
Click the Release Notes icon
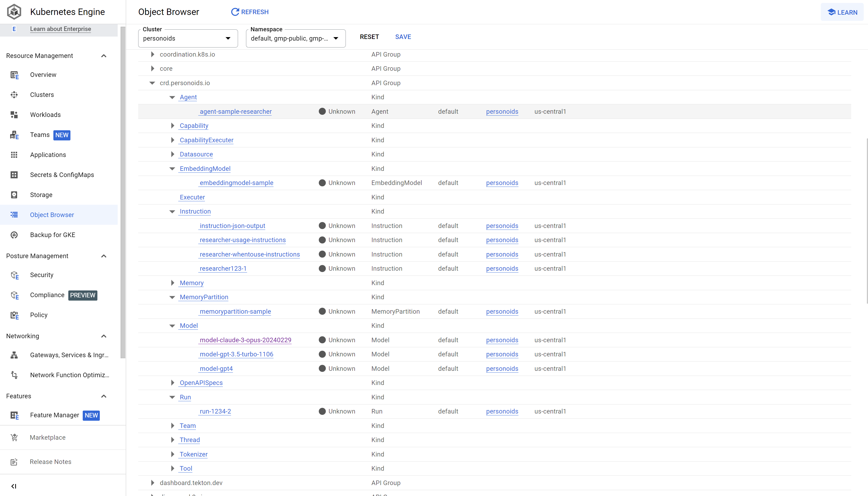coord(14,462)
